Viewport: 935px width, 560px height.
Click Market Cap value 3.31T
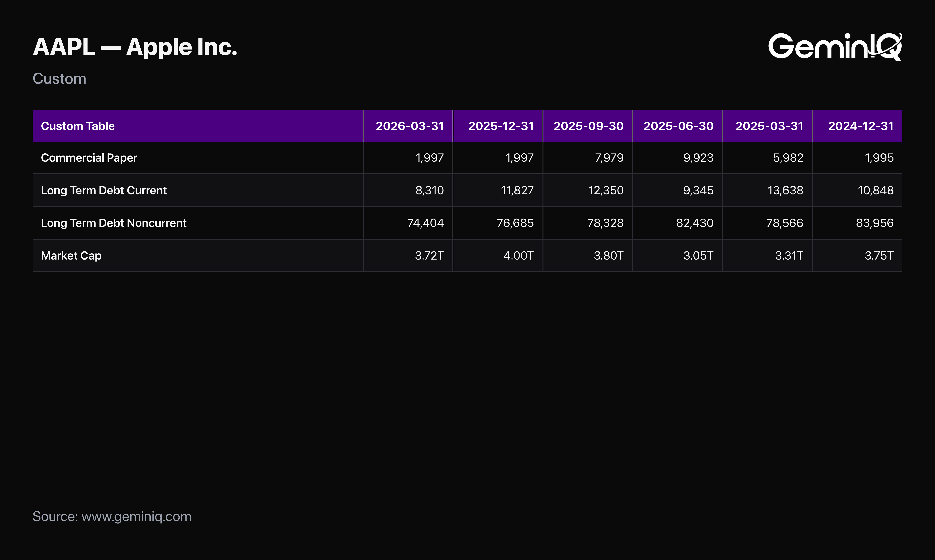pyautogui.click(x=789, y=255)
